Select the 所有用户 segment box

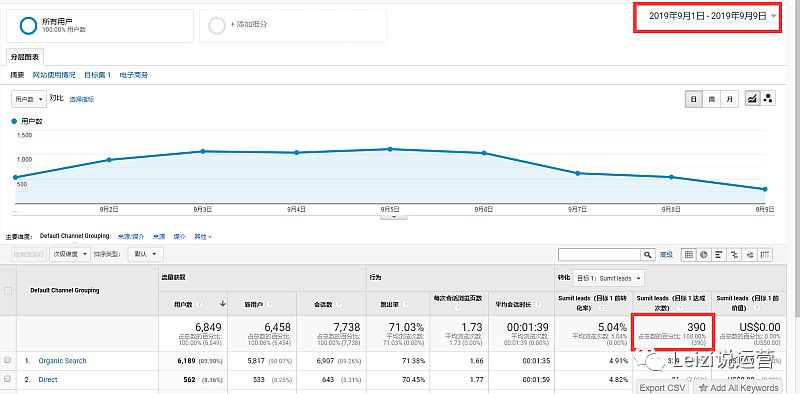100,26
